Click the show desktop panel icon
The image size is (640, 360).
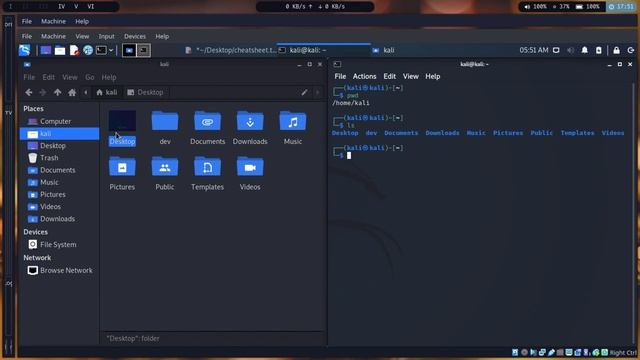pos(45,50)
